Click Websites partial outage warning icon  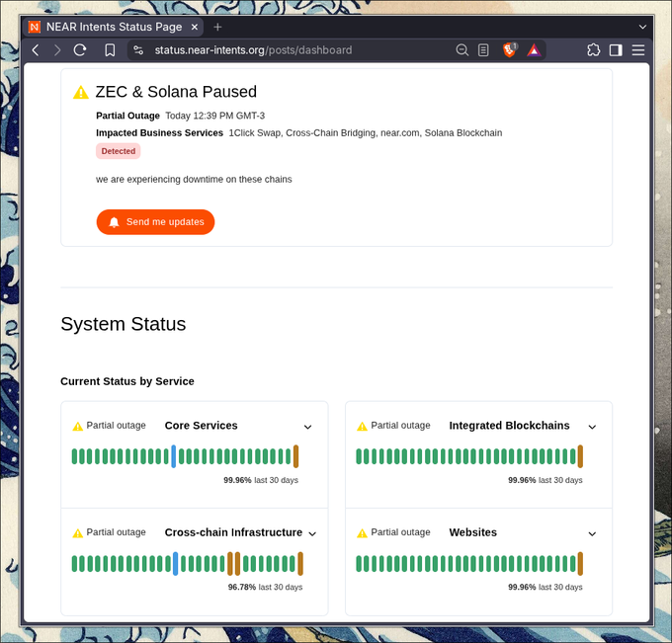(362, 533)
